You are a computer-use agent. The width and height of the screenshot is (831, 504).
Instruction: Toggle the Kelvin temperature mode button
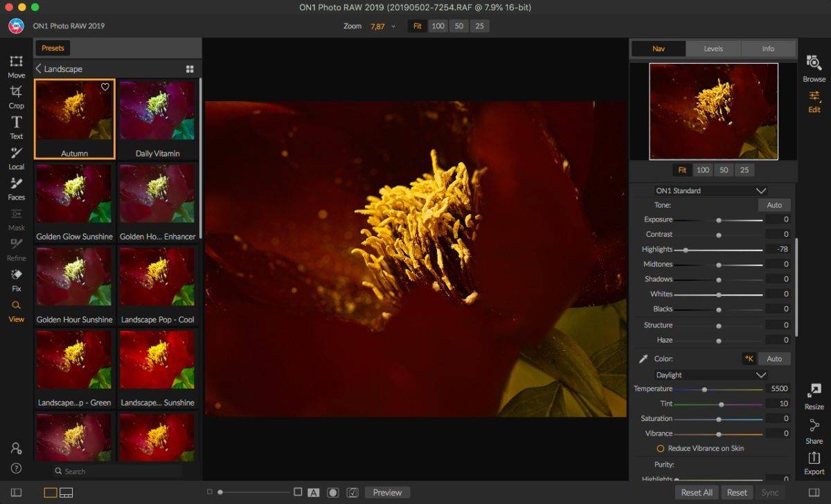(749, 359)
